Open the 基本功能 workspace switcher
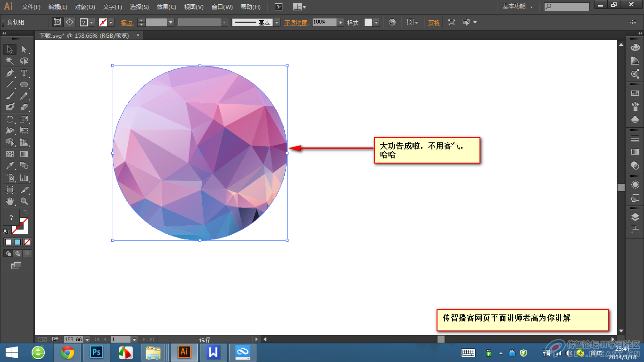This screenshot has width=644, height=362. pyautogui.click(x=517, y=7)
